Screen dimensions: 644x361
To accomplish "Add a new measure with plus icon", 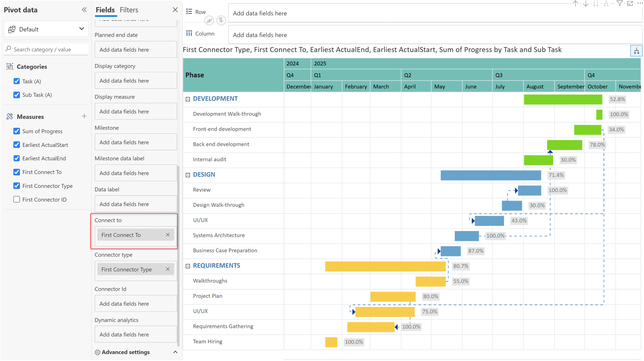I will point(84,116).
